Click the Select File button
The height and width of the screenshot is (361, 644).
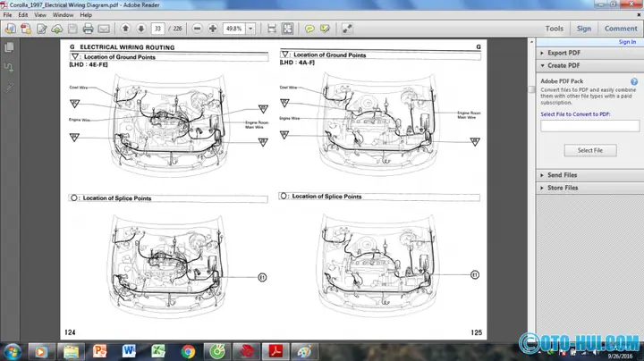[589, 150]
